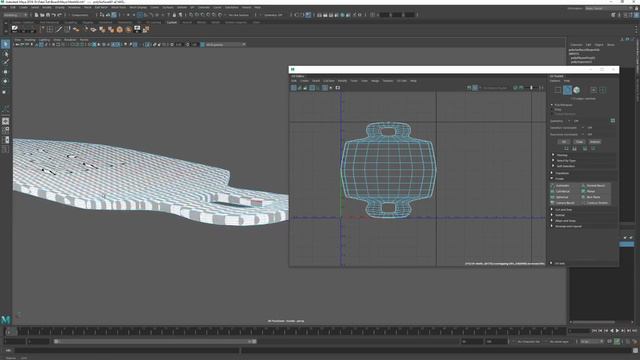Click symmetry options icon right of Symmetry row
The width and height of the screenshot is (640, 360).
tap(613, 121)
